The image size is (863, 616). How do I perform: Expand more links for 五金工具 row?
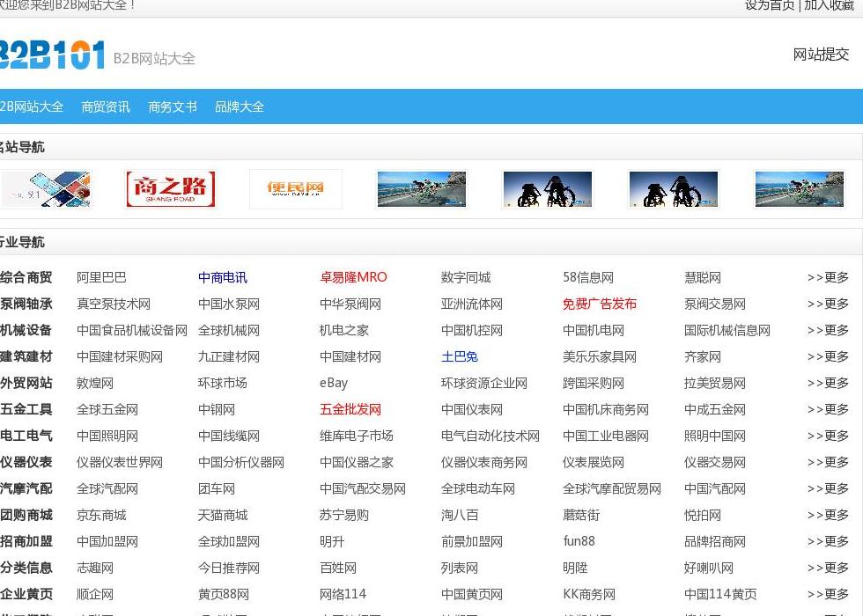click(828, 409)
